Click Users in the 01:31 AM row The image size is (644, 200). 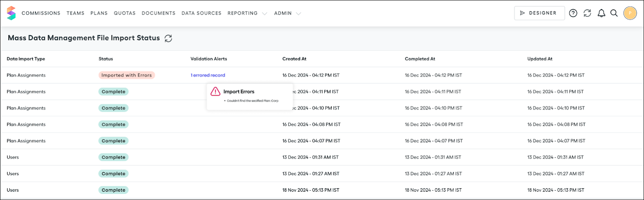13,157
